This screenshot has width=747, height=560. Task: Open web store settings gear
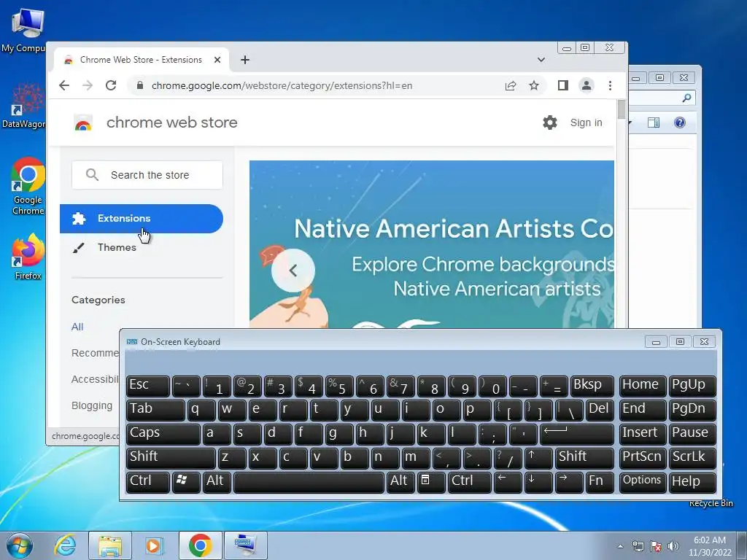550,122
